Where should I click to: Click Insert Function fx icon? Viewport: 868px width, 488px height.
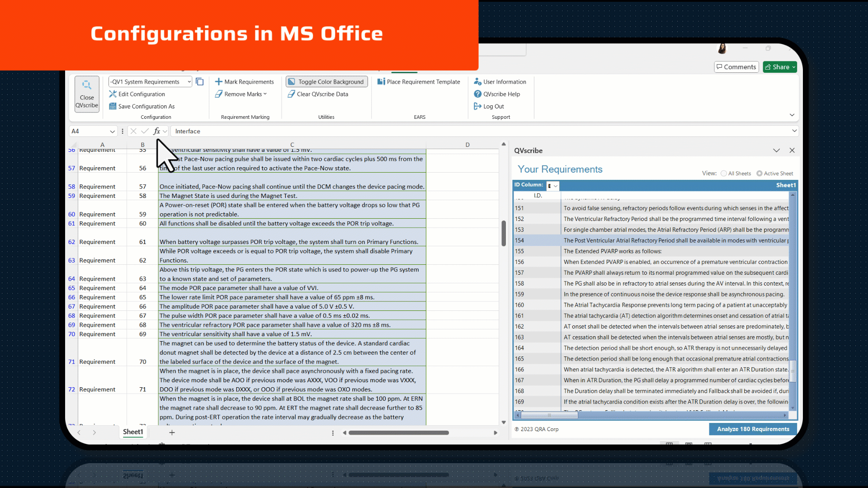(156, 131)
